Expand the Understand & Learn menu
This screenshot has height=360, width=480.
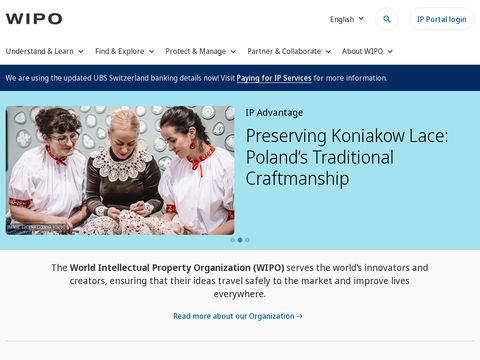point(44,51)
